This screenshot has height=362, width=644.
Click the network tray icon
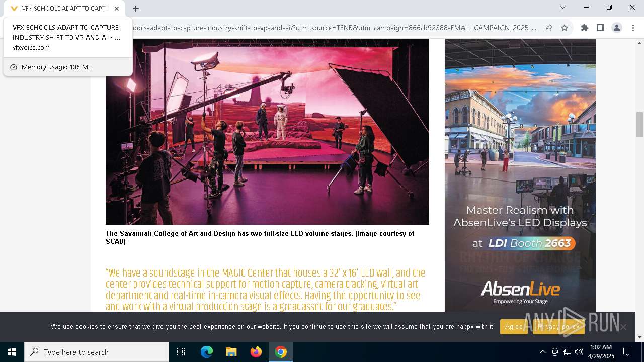tap(567, 352)
